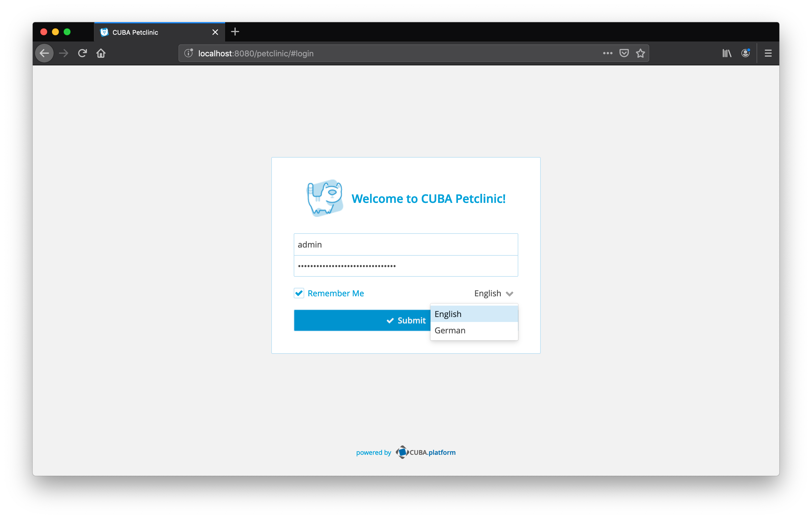Open the Firefox library icon

pos(726,53)
